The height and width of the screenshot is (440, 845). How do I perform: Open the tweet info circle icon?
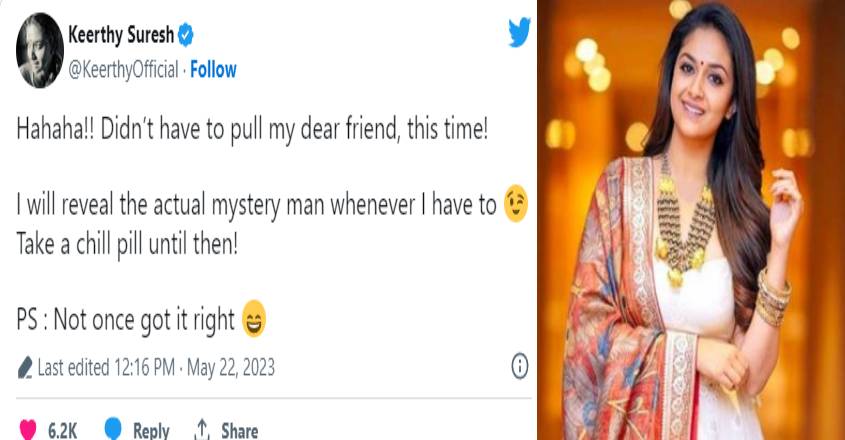pos(520,367)
